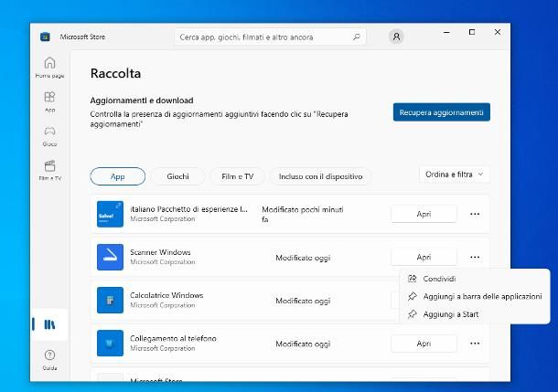This screenshot has height=392, width=558.
Task: Close the Microsoft Store window
Action: click(498, 32)
